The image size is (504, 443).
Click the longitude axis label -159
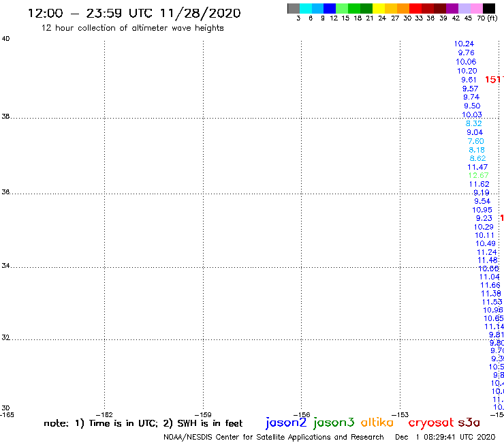coord(203,415)
